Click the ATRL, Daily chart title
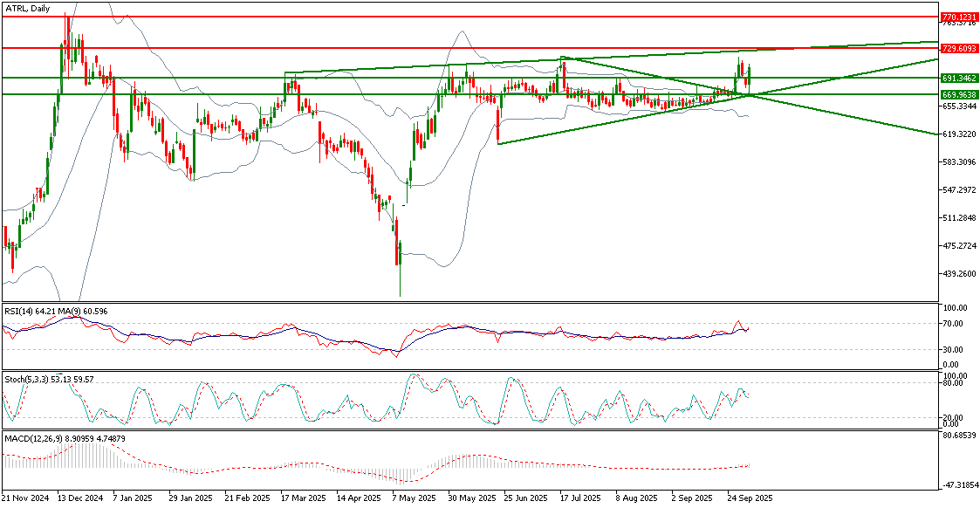Screen dimensions: 980x508 coord(27,9)
